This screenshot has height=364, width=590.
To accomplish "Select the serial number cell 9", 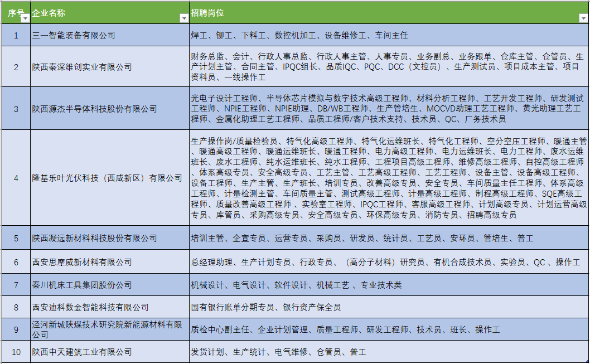I will (x=16, y=329).
